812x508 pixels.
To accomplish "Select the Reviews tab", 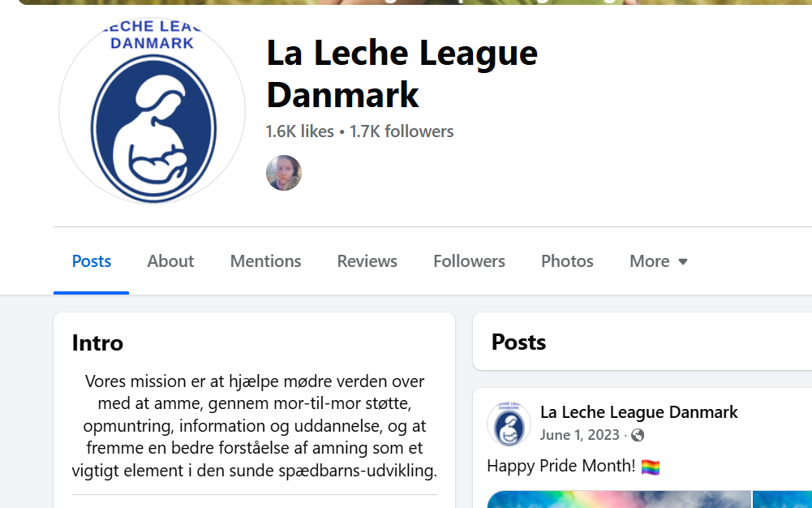I will click(367, 261).
